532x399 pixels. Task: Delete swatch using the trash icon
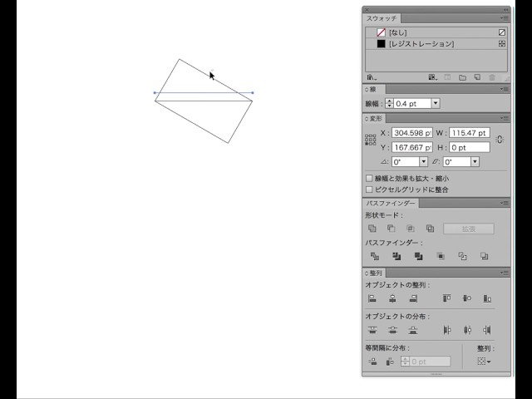(492, 77)
